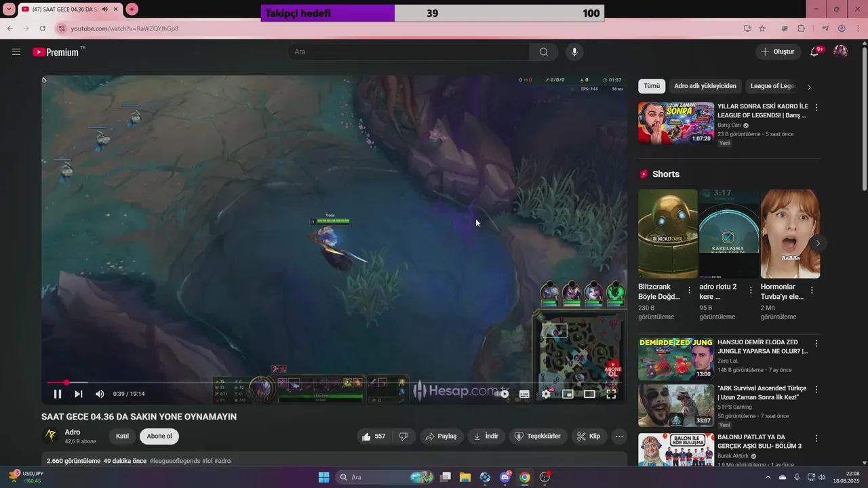Image resolution: width=868 pixels, height=488 pixels.
Task: Open options for adro riotu short
Action: coord(751,290)
